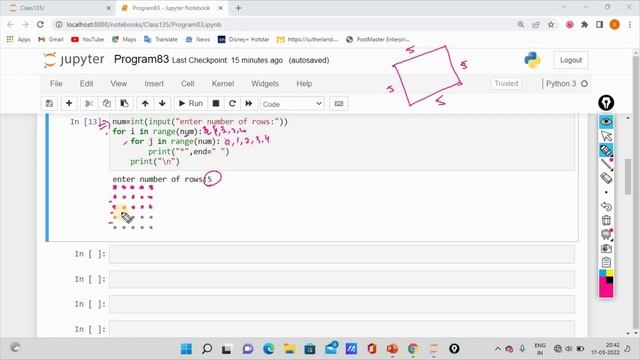Open browser extensions puzzle icon

point(584,24)
